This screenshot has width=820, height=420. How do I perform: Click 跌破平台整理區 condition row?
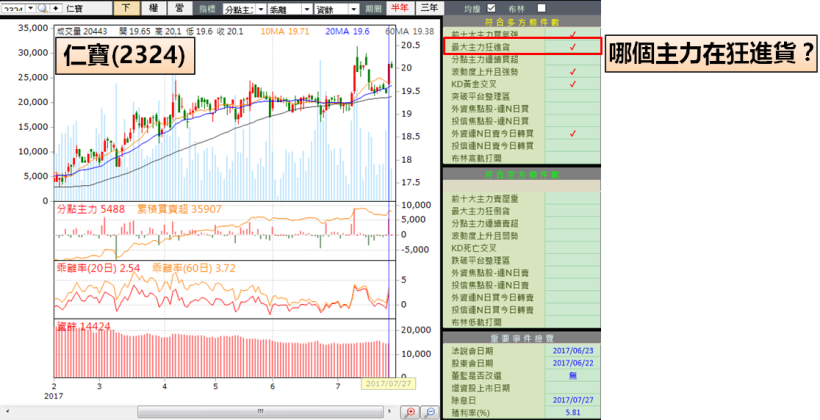pyautogui.click(x=521, y=260)
